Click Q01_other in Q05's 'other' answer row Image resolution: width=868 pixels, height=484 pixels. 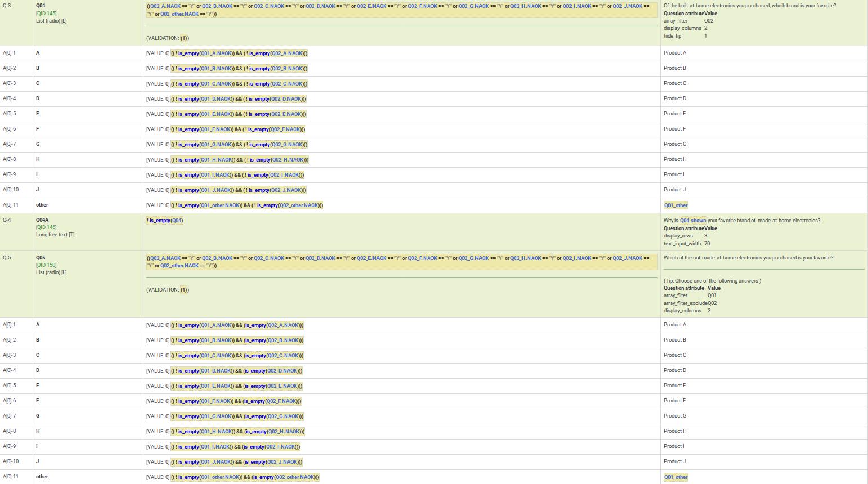(x=676, y=477)
